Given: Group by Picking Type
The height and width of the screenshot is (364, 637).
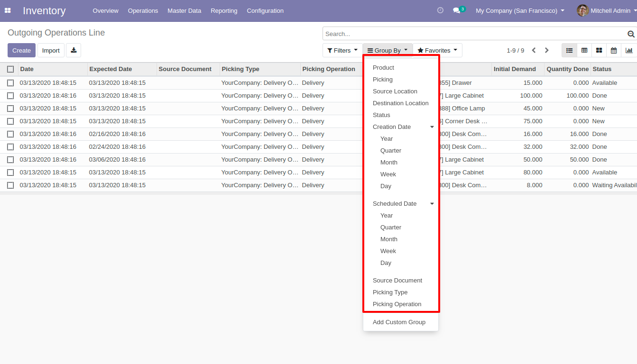Looking at the screenshot, I should click(401, 292).
